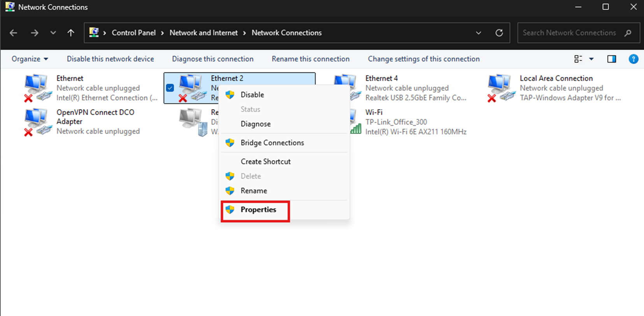
Task: Click Diagnose this connection
Action: pos(212,59)
